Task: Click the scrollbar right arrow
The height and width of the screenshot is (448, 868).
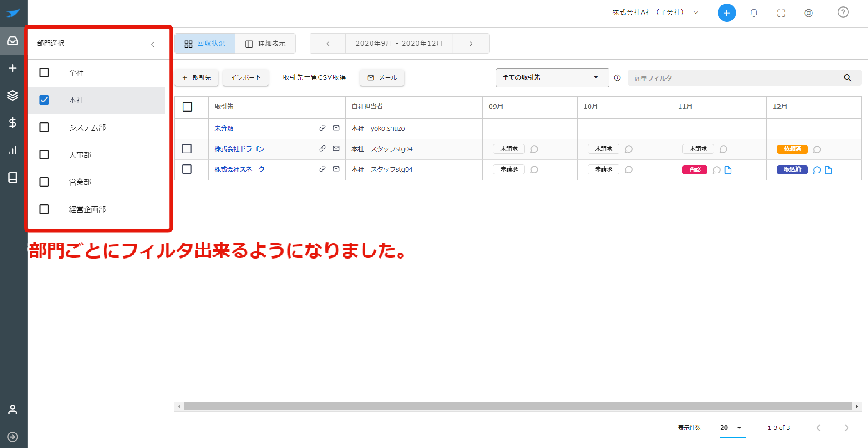Action: [857, 407]
